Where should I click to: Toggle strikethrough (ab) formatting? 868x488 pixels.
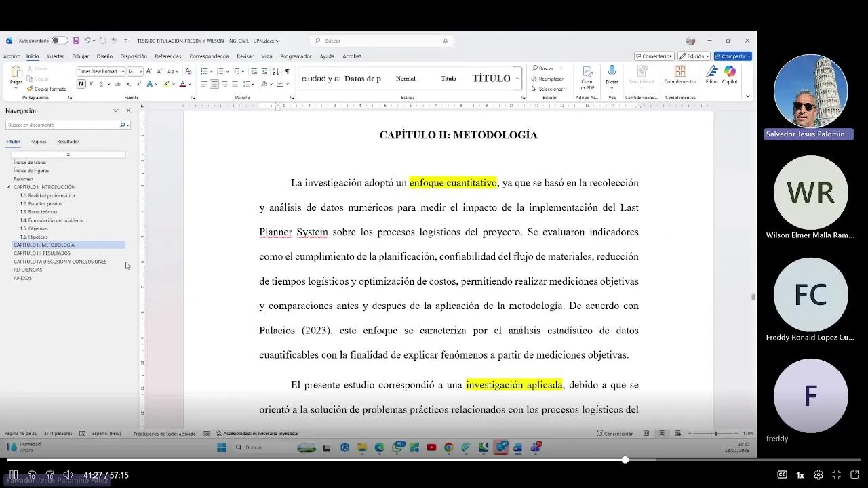click(x=118, y=84)
